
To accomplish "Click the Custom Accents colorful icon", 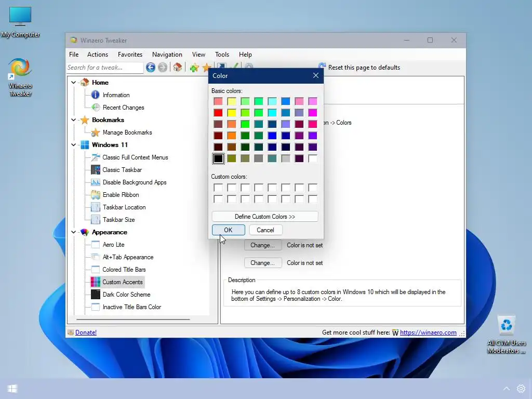I will coord(96,282).
